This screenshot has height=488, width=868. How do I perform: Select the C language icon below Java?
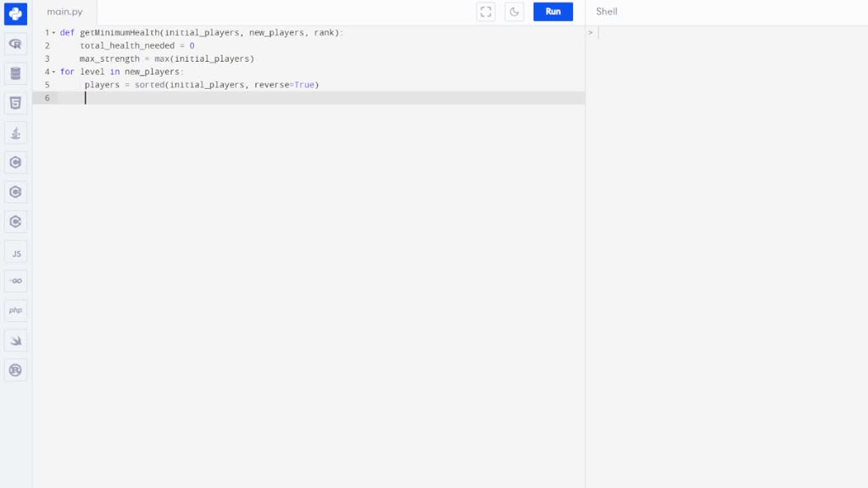[15, 162]
